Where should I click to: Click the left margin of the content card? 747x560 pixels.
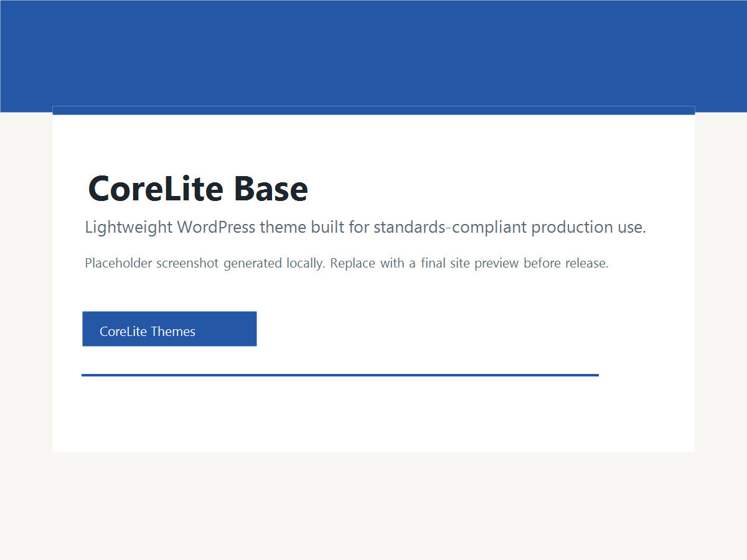point(68,280)
